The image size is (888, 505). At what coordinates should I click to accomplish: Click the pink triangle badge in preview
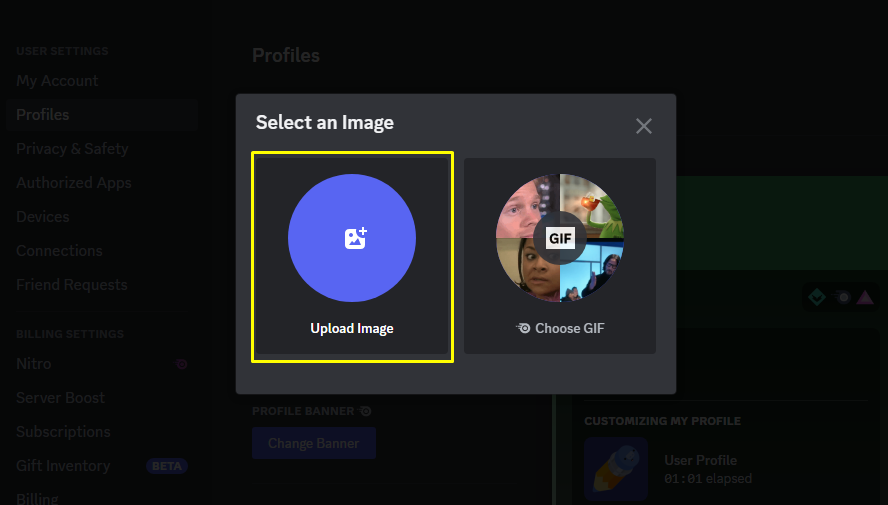pyautogui.click(x=865, y=297)
